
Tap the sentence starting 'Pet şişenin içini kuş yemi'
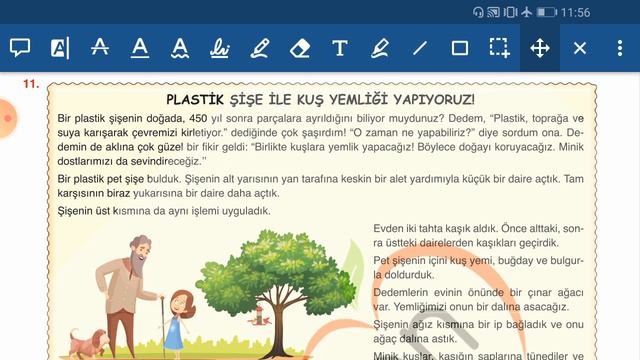point(478,267)
